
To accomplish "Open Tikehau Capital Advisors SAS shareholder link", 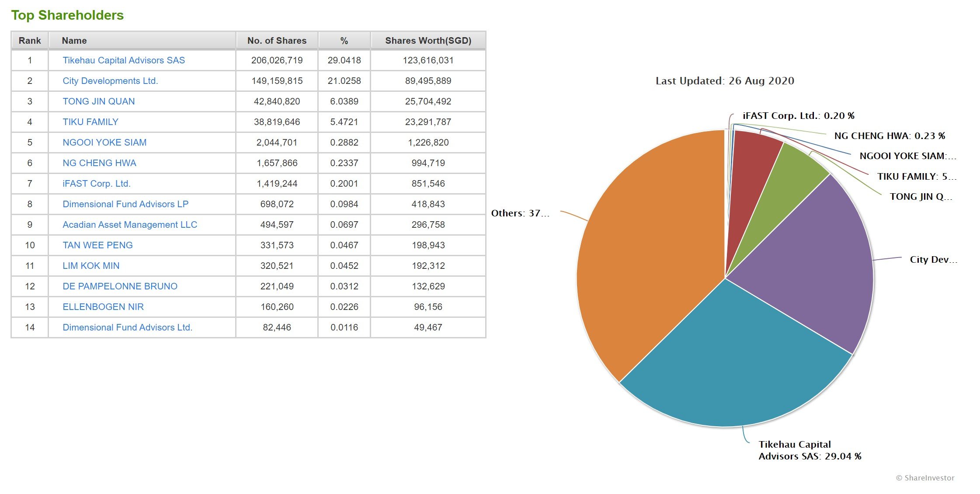I will (124, 60).
